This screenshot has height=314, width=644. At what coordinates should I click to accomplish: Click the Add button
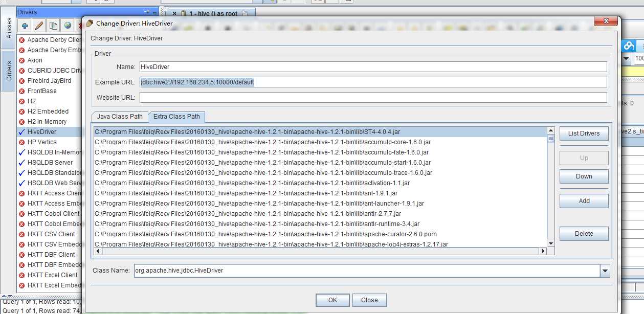coord(584,201)
